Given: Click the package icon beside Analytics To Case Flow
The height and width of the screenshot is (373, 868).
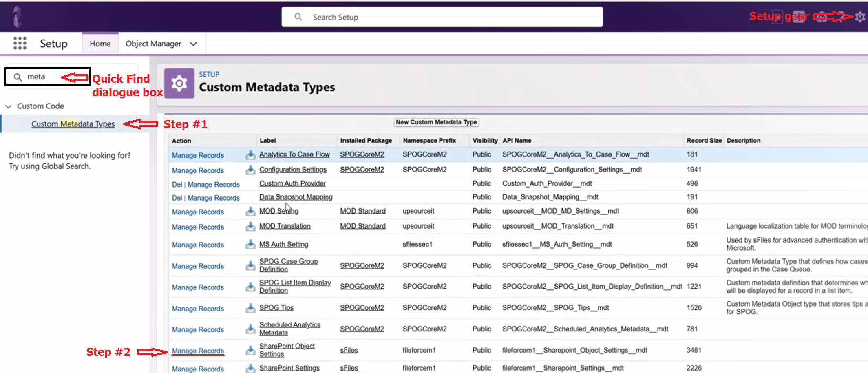Looking at the screenshot, I should 250,154.
